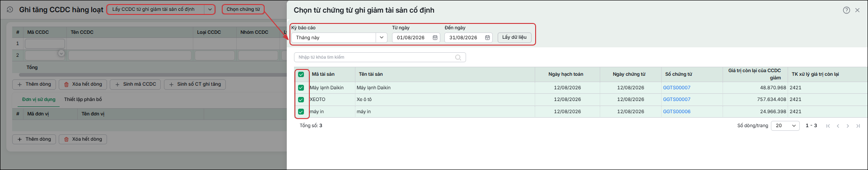868x170 pixels.
Task: Jump to last results page arrow
Action: point(858,126)
